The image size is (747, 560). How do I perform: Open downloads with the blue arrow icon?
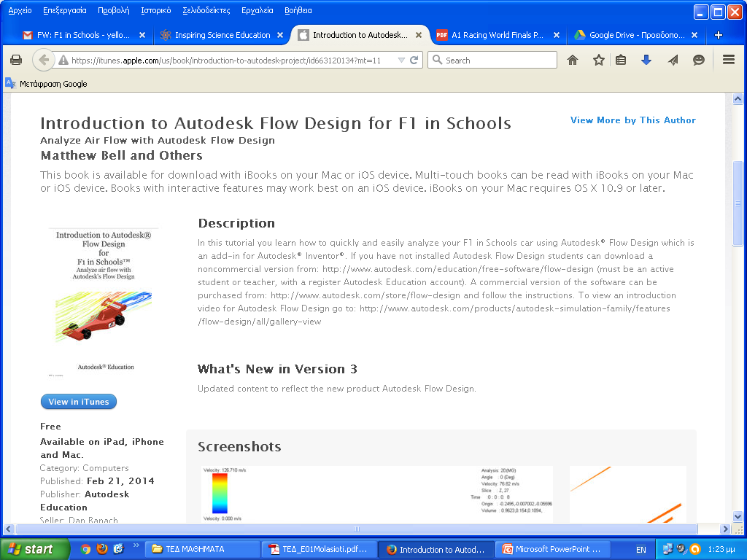click(x=646, y=60)
